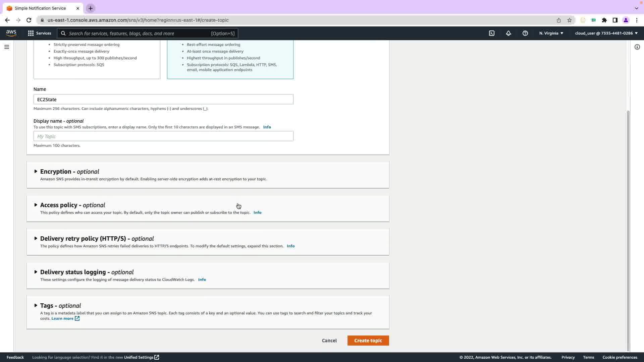Viewport: 644px width, 362px height.
Task: Click the Create topic button
Action: pos(368,341)
